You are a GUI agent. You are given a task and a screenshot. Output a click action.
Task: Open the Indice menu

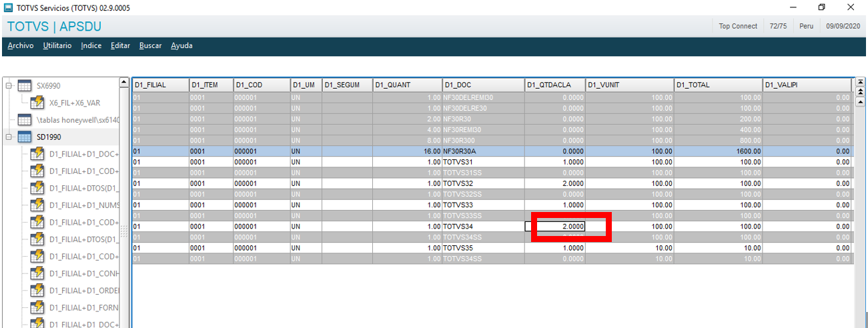(91, 46)
